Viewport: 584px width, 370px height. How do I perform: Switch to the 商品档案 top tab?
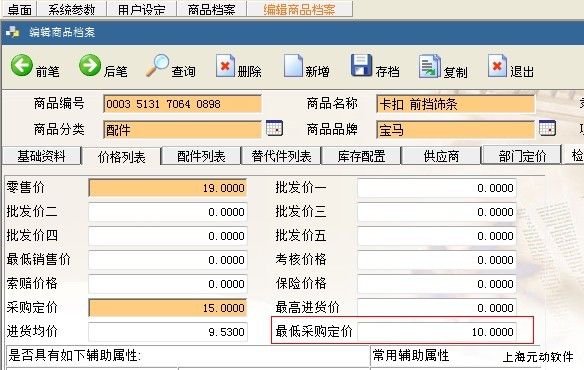pyautogui.click(x=212, y=9)
